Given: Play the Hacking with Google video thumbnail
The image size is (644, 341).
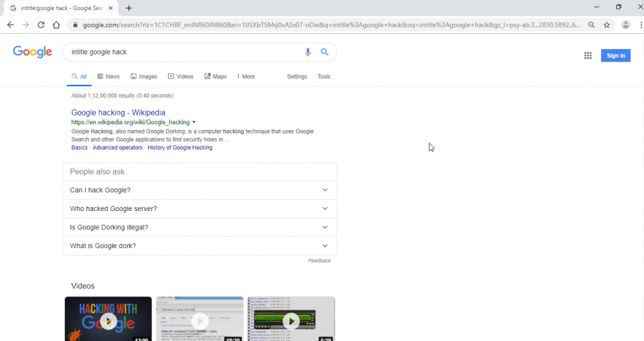Looking at the screenshot, I should pyautogui.click(x=108, y=321).
